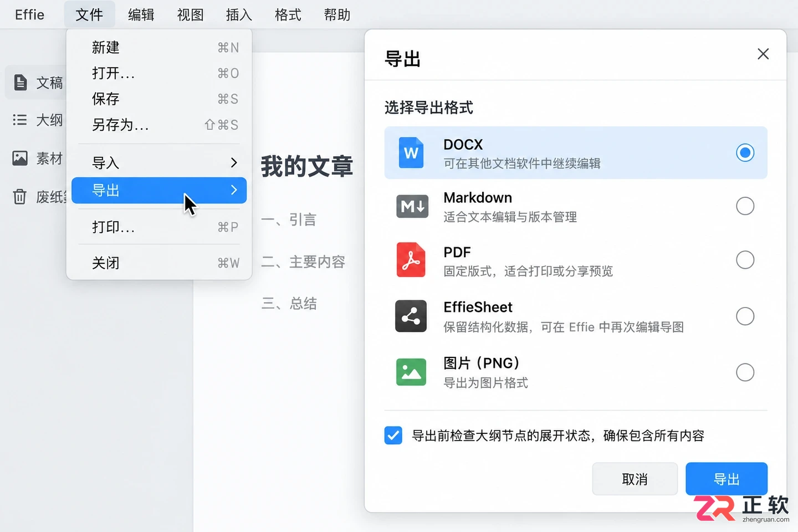This screenshot has width=798, height=532.
Task: Choose the PDF radio button
Action: click(745, 260)
